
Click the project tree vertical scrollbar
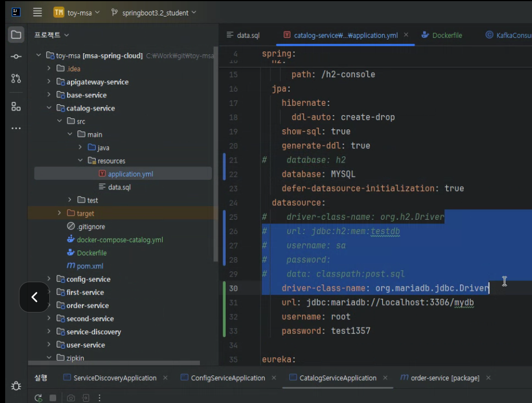[215, 155]
